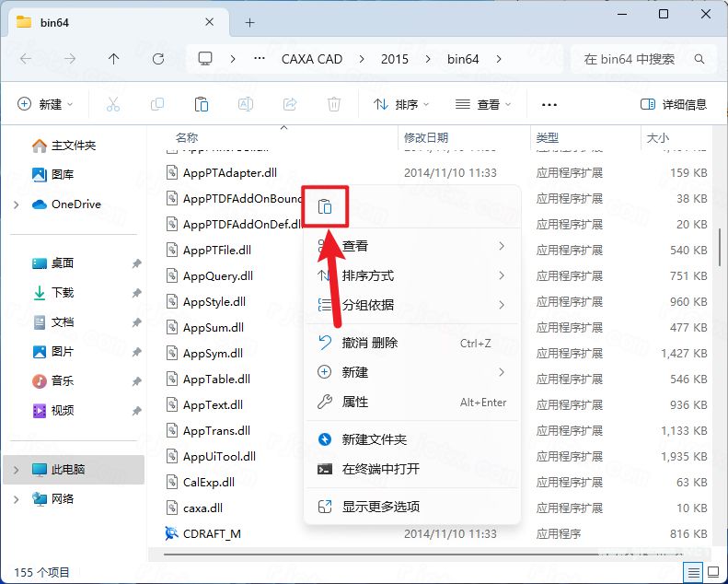Sort by 修改日期 column header
Image resolution: width=728 pixels, height=584 pixels.
click(426, 138)
